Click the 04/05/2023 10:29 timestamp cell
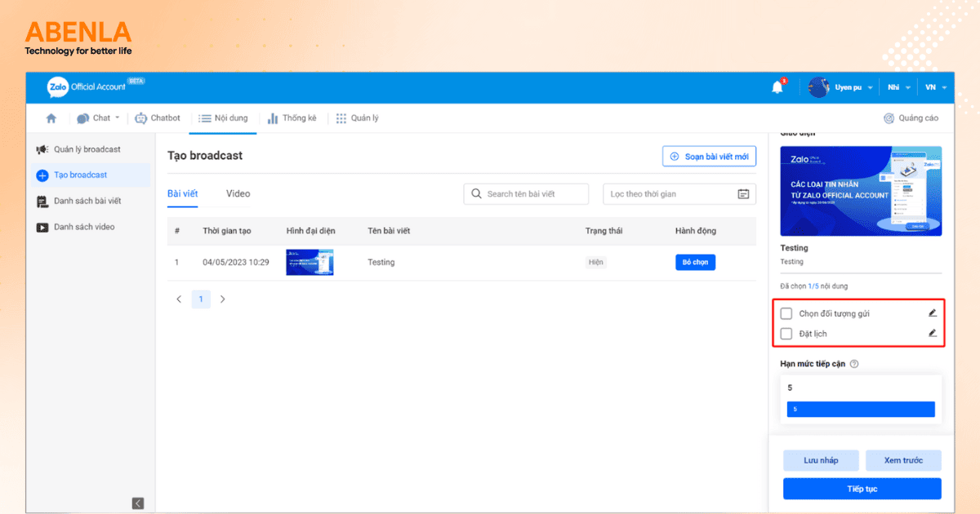 (236, 263)
